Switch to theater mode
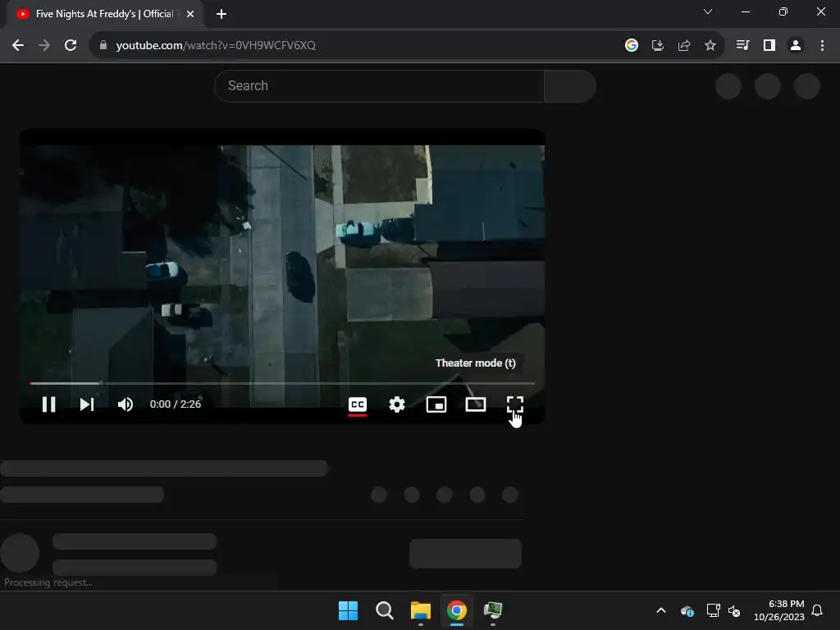Viewport: 840px width, 630px height. click(x=476, y=404)
